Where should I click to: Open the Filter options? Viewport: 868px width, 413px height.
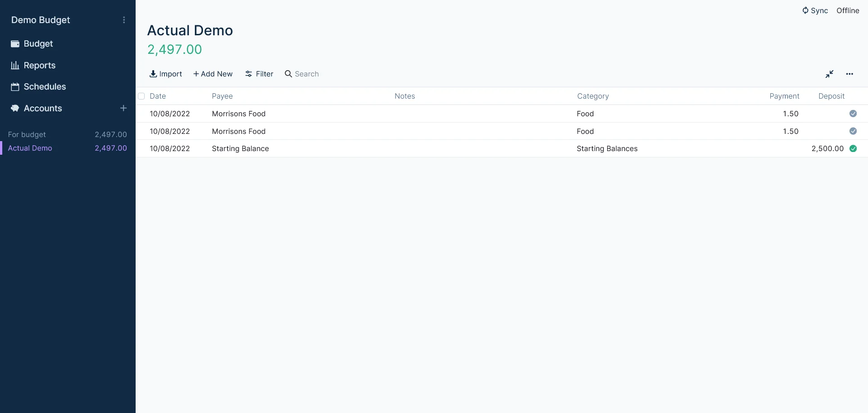pos(259,74)
